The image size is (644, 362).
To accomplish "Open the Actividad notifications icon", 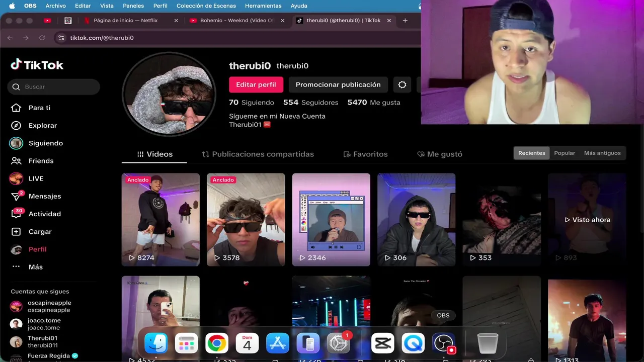I will pyautogui.click(x=16, y=214).
